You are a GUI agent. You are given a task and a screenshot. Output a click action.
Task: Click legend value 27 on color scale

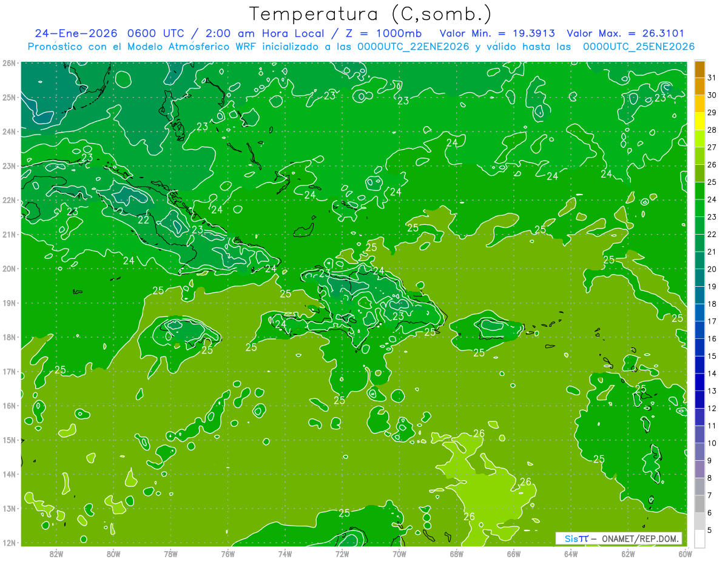[x=712, y=147]
